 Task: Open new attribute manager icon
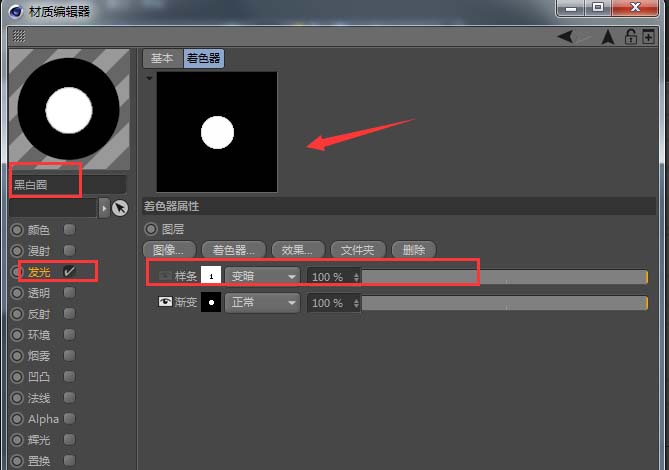[648, 37]
